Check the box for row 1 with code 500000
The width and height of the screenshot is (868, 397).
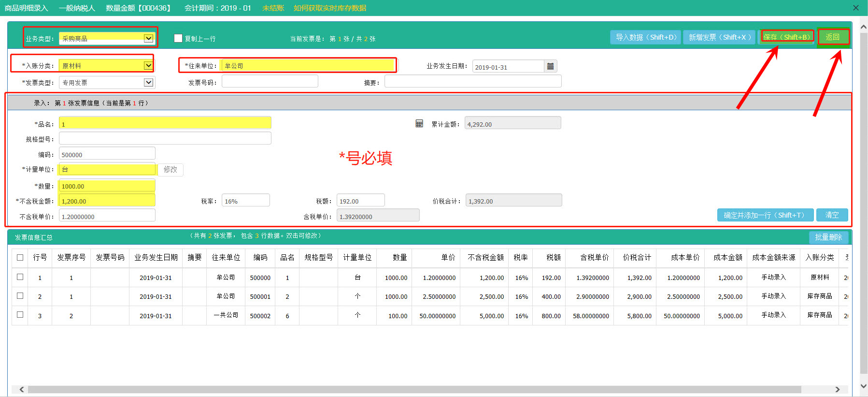pos(20,277)
